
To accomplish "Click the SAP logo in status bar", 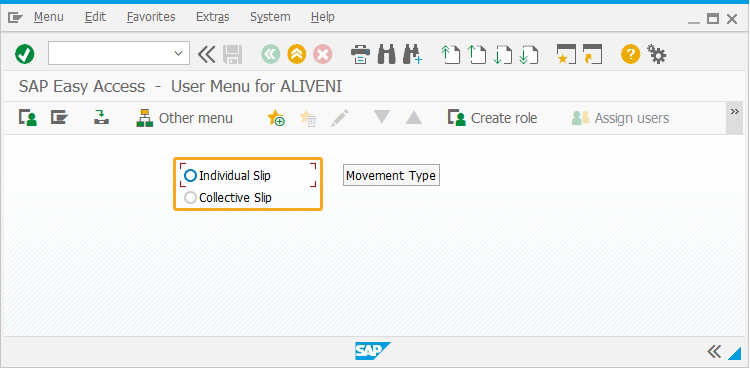I will [x=373, y=351].
